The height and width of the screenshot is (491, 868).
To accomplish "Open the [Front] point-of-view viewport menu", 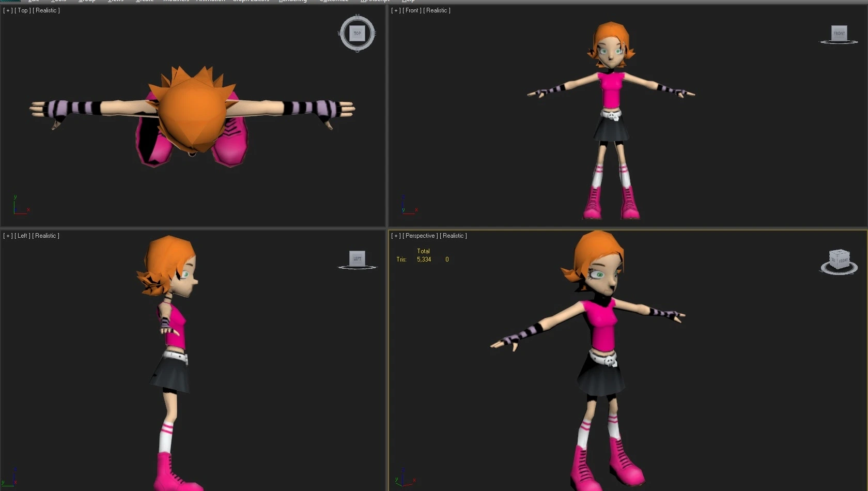I will coord(412,10).
